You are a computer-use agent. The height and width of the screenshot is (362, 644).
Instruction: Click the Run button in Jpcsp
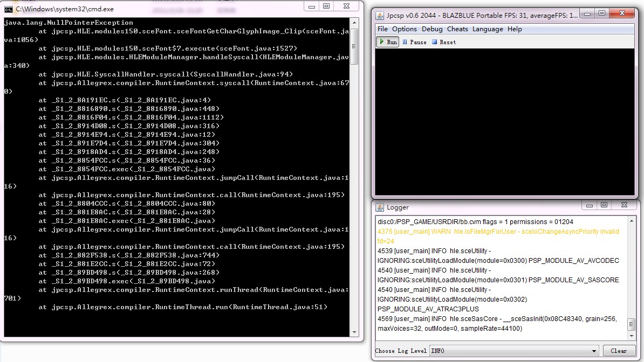(388, 42)
